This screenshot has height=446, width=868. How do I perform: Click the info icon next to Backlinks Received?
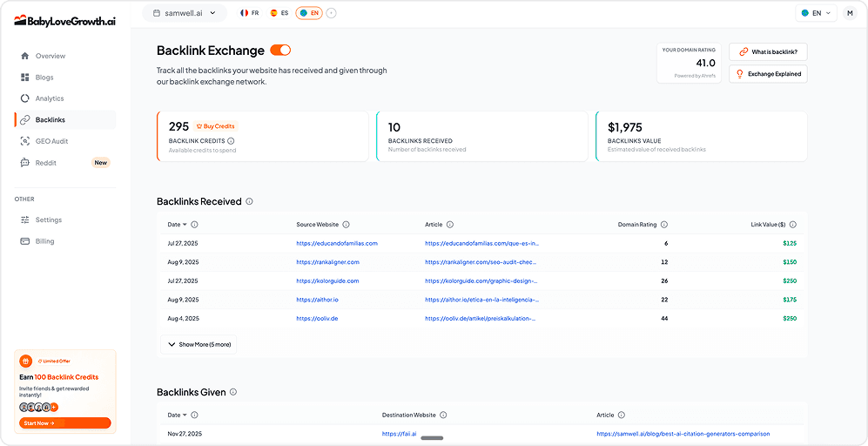pos(250,201)
